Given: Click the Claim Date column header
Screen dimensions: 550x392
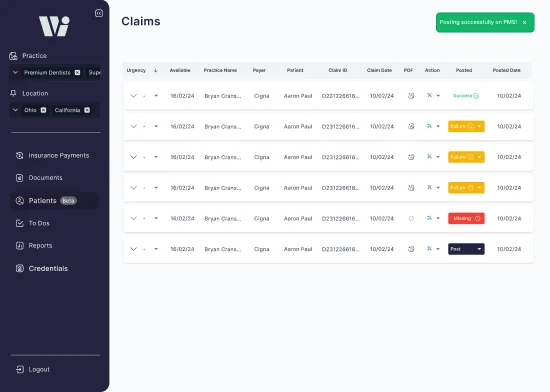Looking at the screenshot, I should (x=379, y=70).
